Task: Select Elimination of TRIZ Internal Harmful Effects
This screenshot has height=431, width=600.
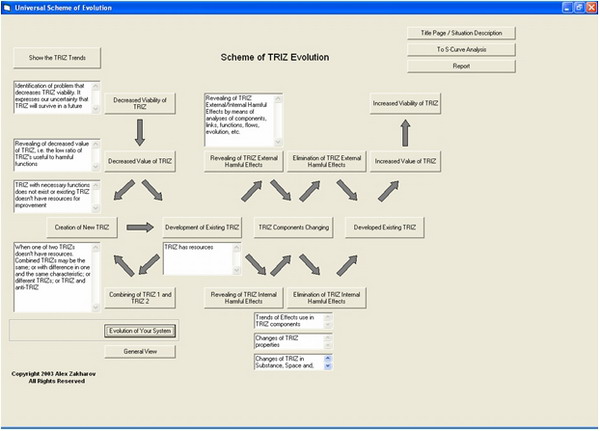Action: click(x=326, y=298)
